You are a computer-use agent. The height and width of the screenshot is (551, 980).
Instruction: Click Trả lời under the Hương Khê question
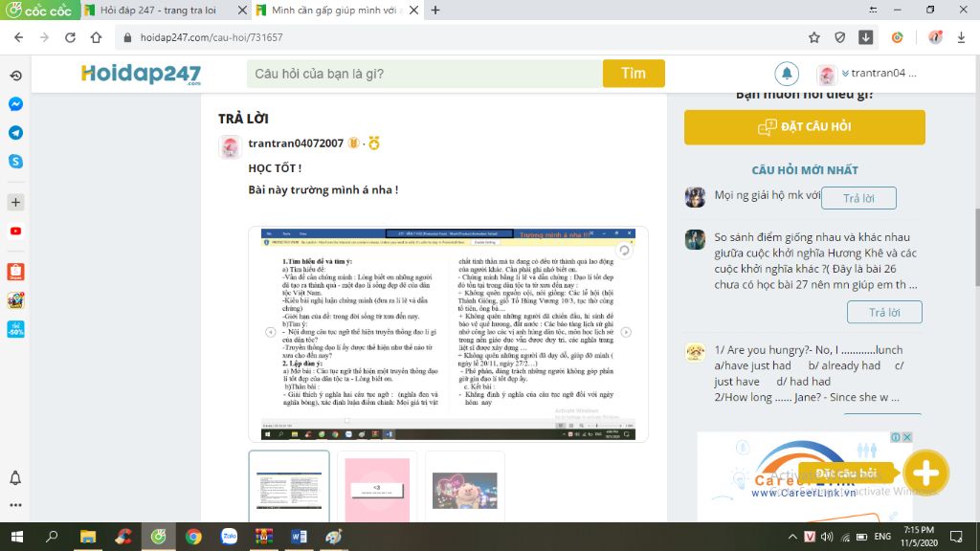click(x=884, y=313)
